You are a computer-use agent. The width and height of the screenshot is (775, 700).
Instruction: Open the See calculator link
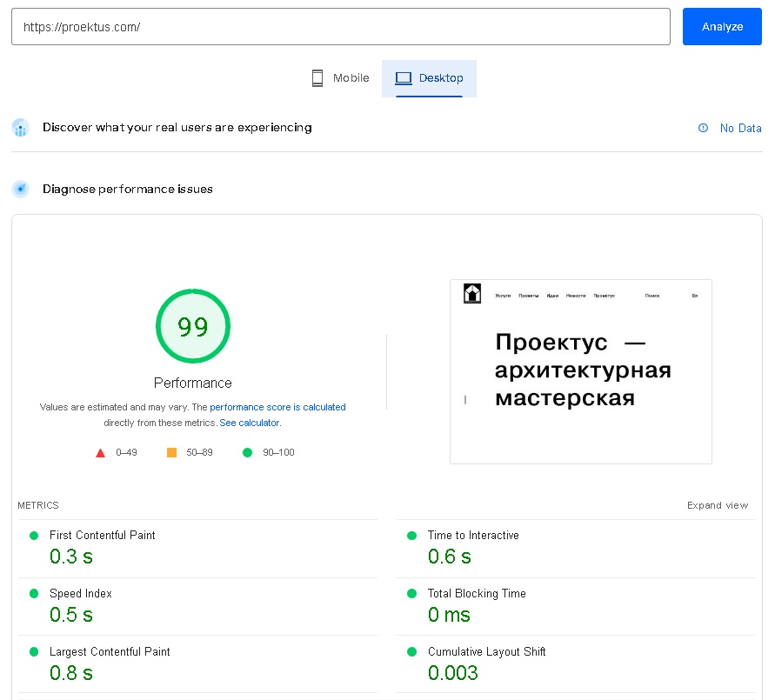pyautogui.click(x=250, y=423)
